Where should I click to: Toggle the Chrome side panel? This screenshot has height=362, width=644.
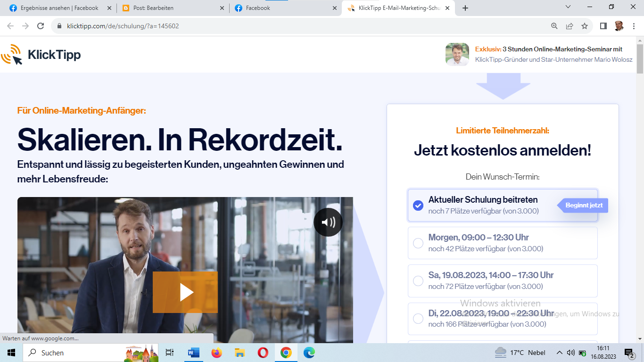tap(603, 26)
